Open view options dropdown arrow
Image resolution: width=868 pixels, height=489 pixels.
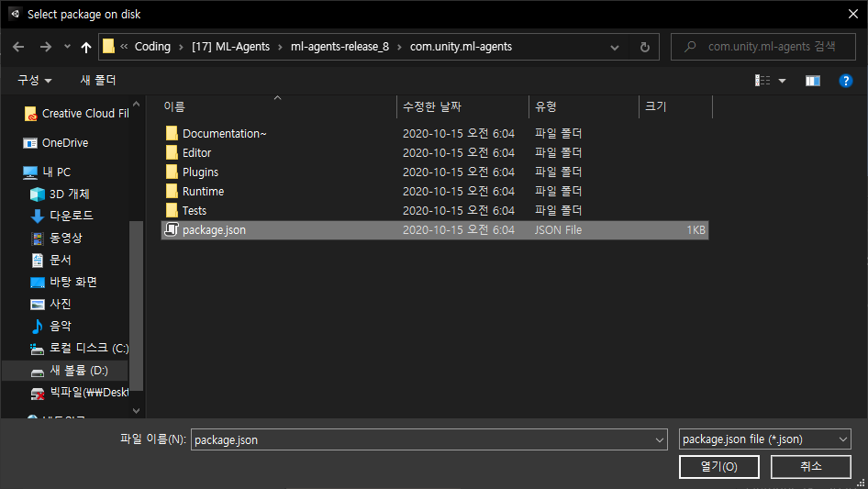782,81
